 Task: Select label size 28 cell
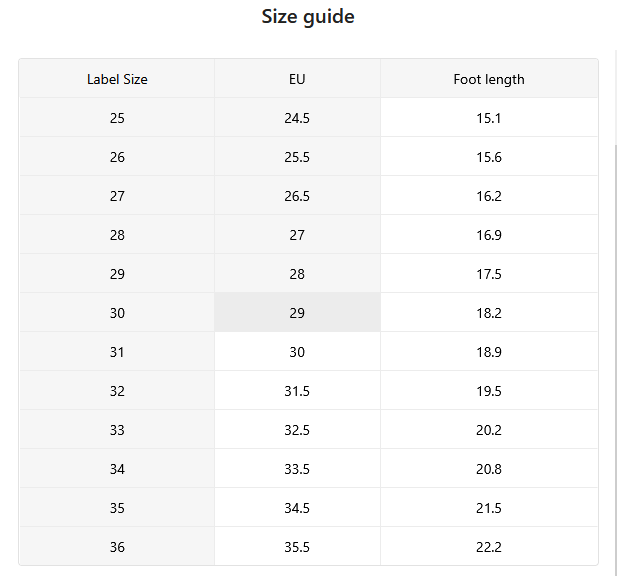coord(117,234)
